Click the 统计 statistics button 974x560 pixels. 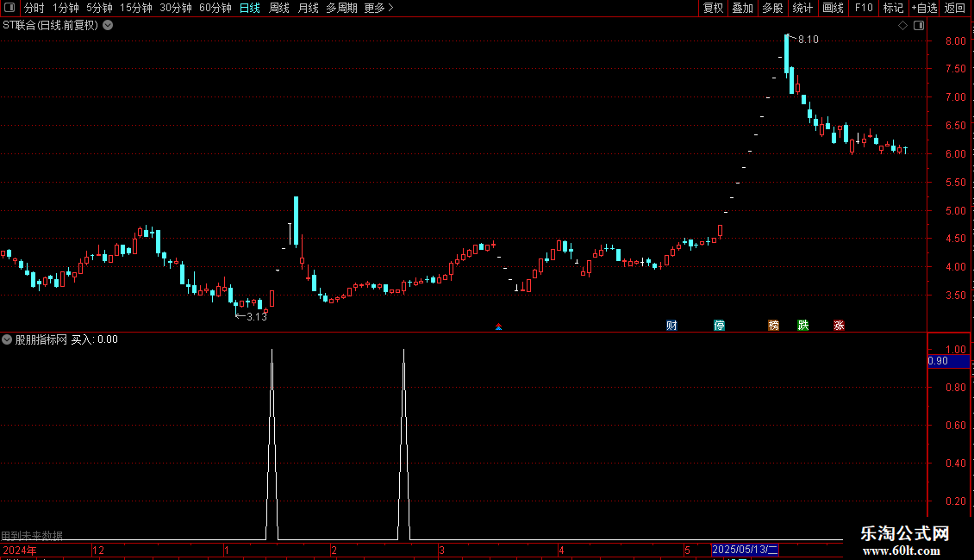click(802, 8)
